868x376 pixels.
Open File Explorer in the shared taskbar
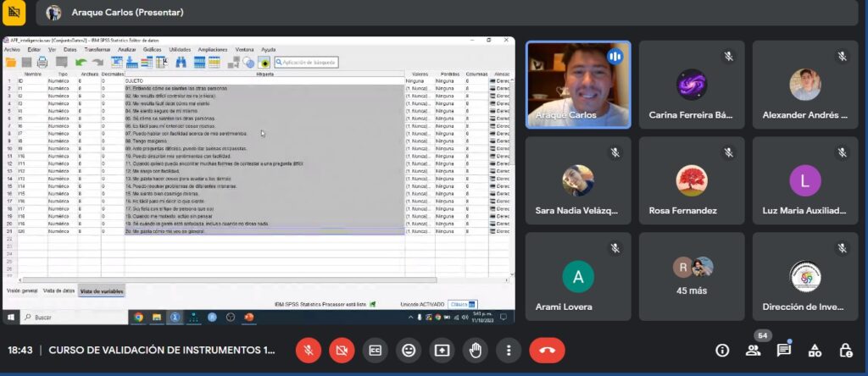pyautogui.click(x=157, y=318)
